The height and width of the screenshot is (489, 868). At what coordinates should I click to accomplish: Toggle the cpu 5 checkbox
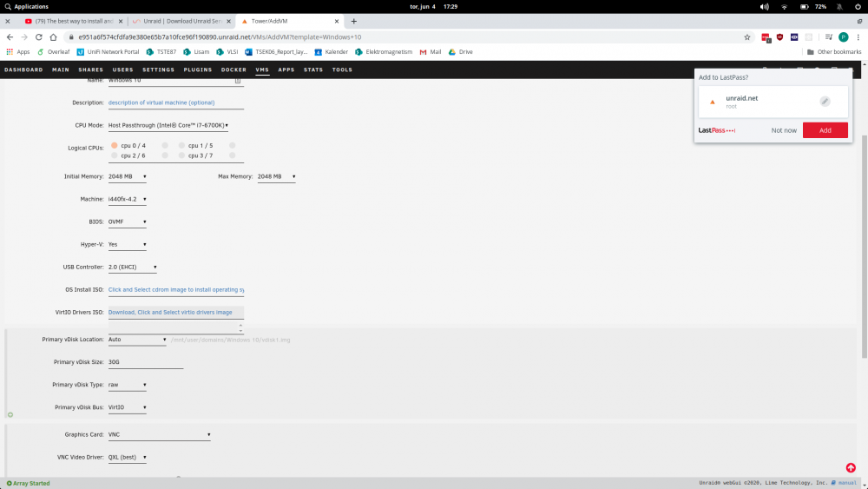[233, 146]
